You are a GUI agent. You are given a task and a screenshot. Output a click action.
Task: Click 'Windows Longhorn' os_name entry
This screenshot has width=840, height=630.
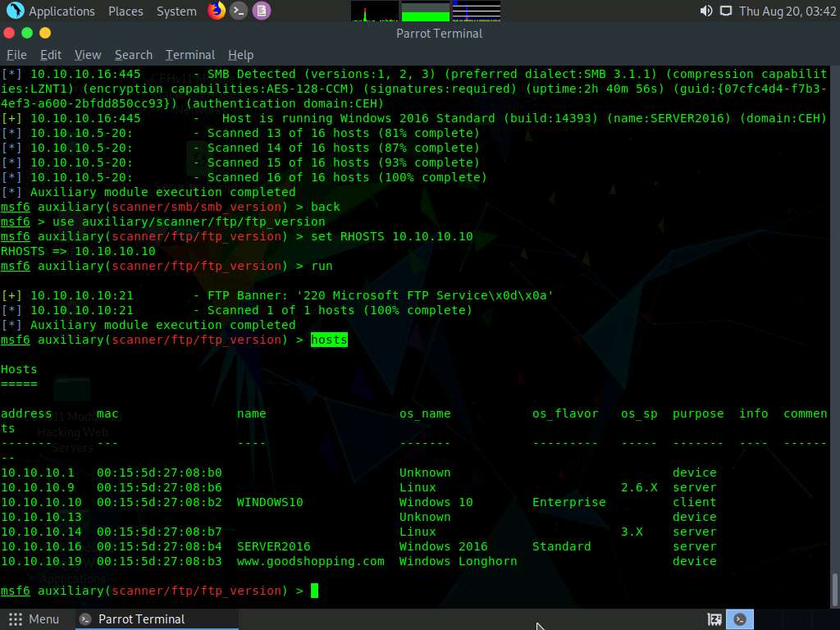458,561
